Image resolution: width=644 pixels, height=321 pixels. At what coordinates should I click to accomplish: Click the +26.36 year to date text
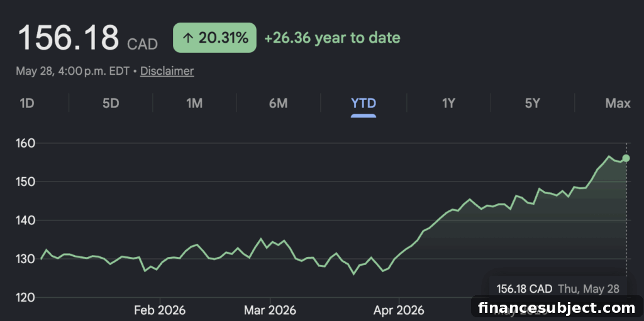coord(332,38)
